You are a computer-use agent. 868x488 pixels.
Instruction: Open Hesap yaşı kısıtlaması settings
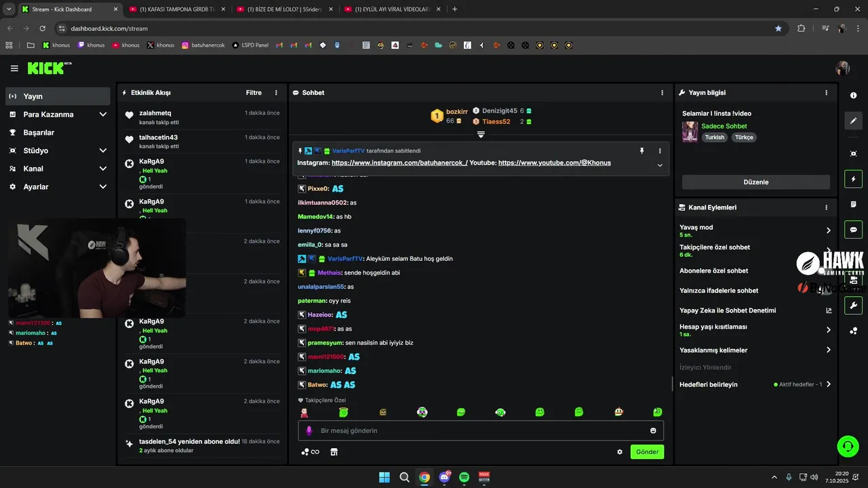click(755, 330)
